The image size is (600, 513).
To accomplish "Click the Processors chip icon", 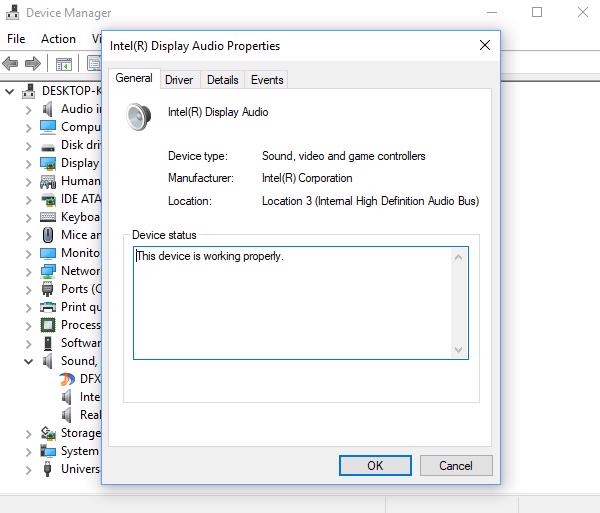I will 48,325.
